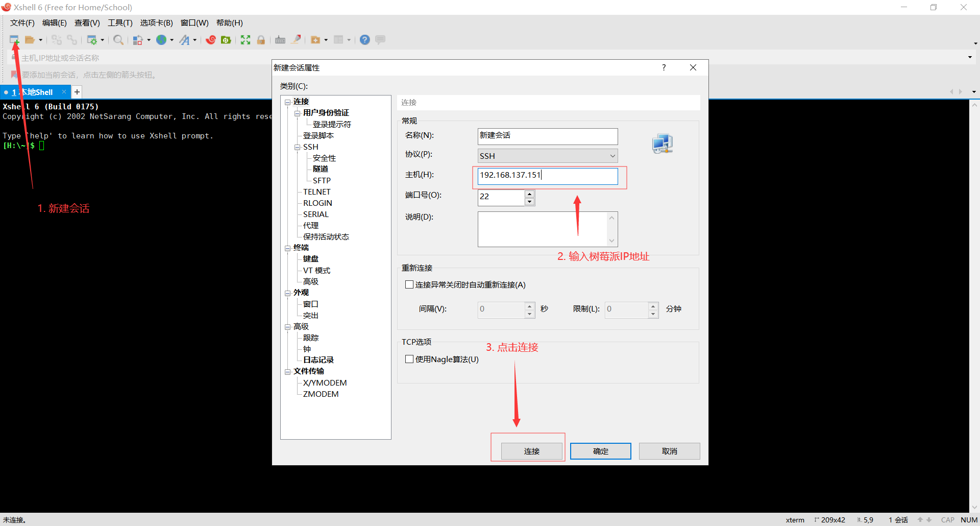
Task: Click the 连接 connect button
Action: pos(531,451)
